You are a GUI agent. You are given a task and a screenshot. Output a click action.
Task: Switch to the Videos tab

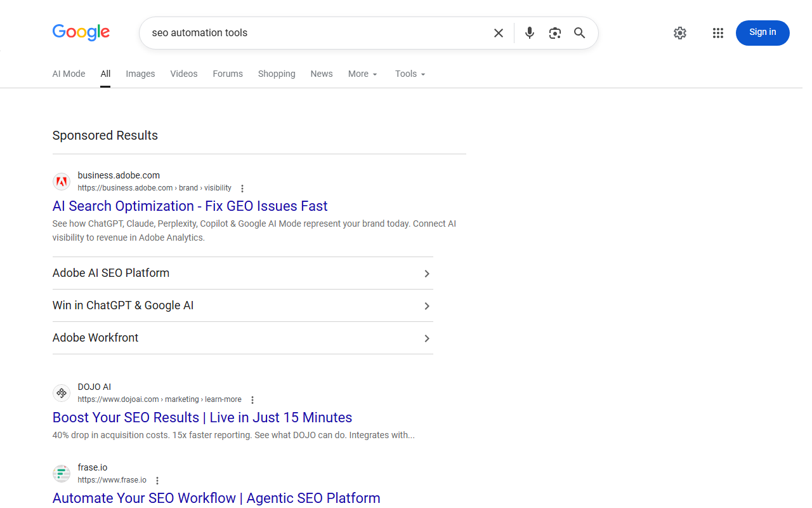[184, 74]
